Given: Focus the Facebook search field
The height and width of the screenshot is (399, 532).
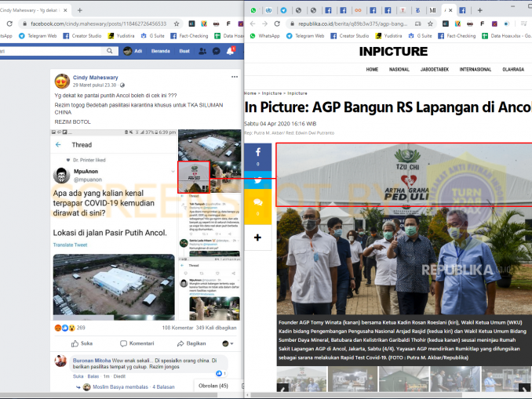Looking at the screenshot, I should pos(51,51).
